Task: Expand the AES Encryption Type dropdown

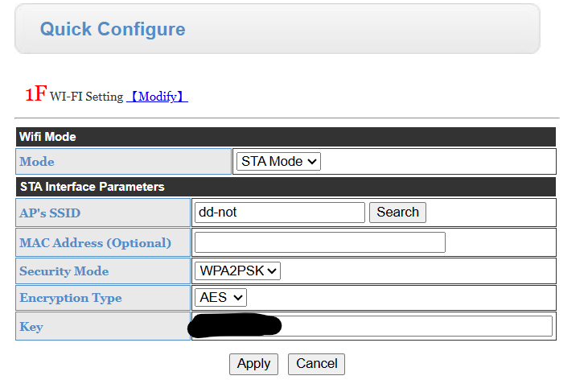Action: (x=220, y=298)
